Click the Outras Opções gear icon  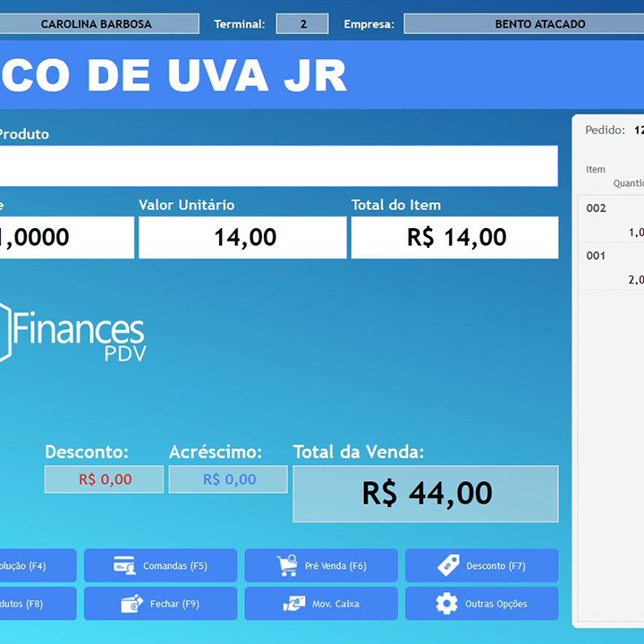[x=446, y=604]
